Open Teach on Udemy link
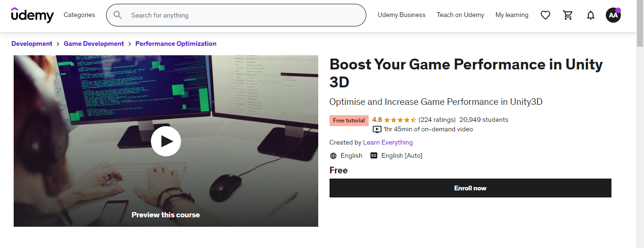This screenshot has width=644, height=248. click(461, 15)
